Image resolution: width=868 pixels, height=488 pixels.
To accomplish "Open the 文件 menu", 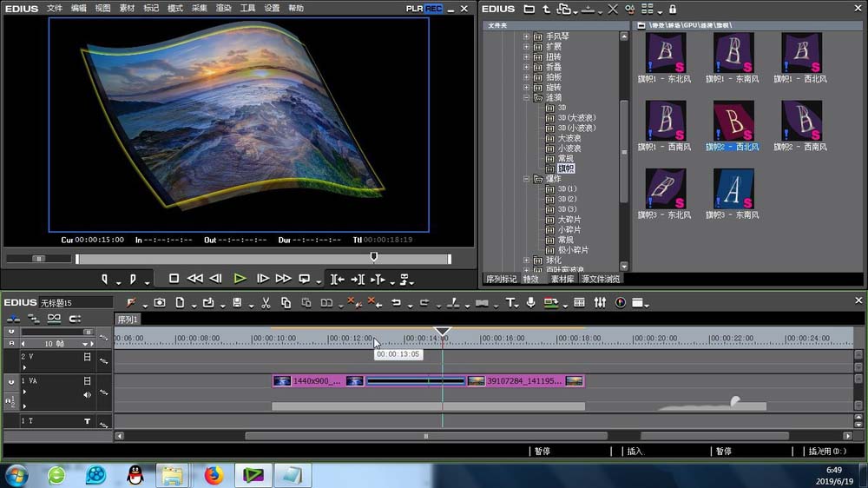I will (x=54, y=9).
